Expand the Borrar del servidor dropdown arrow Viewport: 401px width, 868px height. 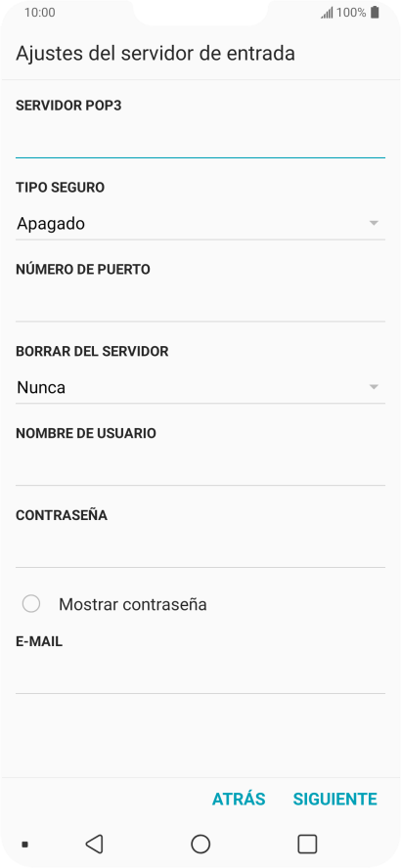point(374,387)
